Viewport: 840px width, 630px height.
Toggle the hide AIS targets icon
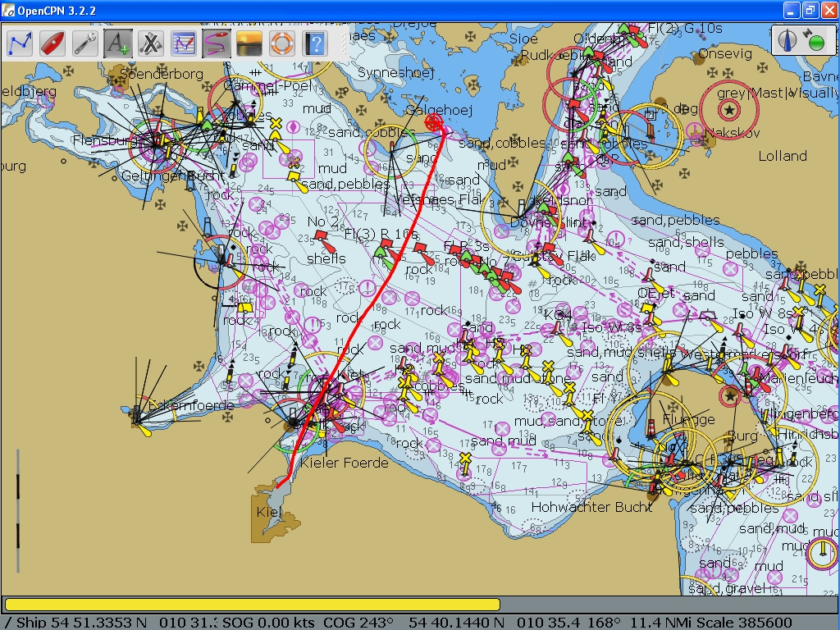pyautogui.click(x=151, y=43)
